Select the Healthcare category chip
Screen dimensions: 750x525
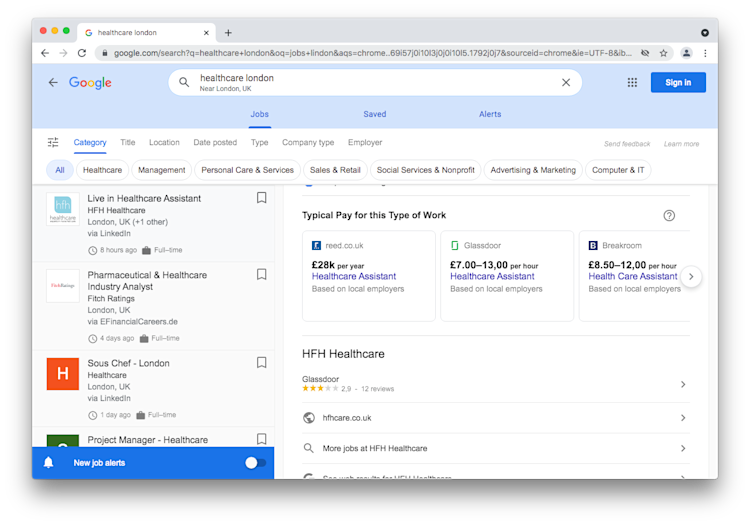click(102, 170)
